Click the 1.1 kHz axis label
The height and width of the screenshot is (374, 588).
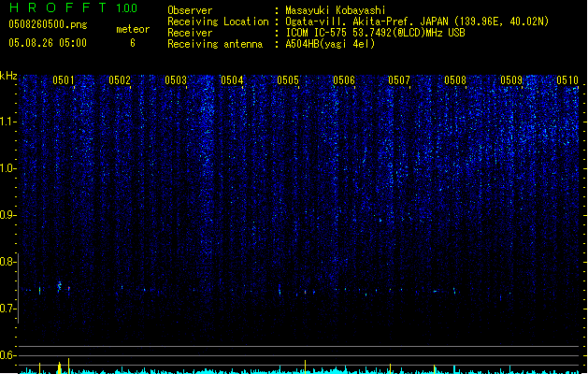coord(7,122)
